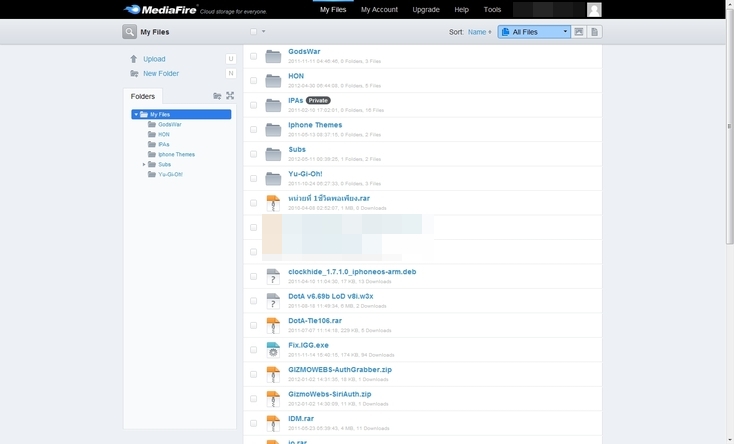The image size is (734, 444).
Task: Open Fix.IGG.exe file name
Action: (308, 345)
